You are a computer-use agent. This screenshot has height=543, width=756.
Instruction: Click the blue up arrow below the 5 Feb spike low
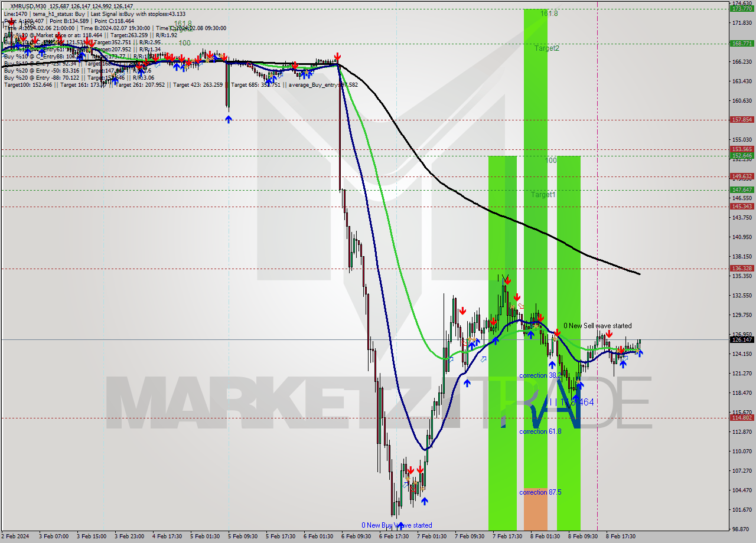pyautogui.click(x=229, y=119)
